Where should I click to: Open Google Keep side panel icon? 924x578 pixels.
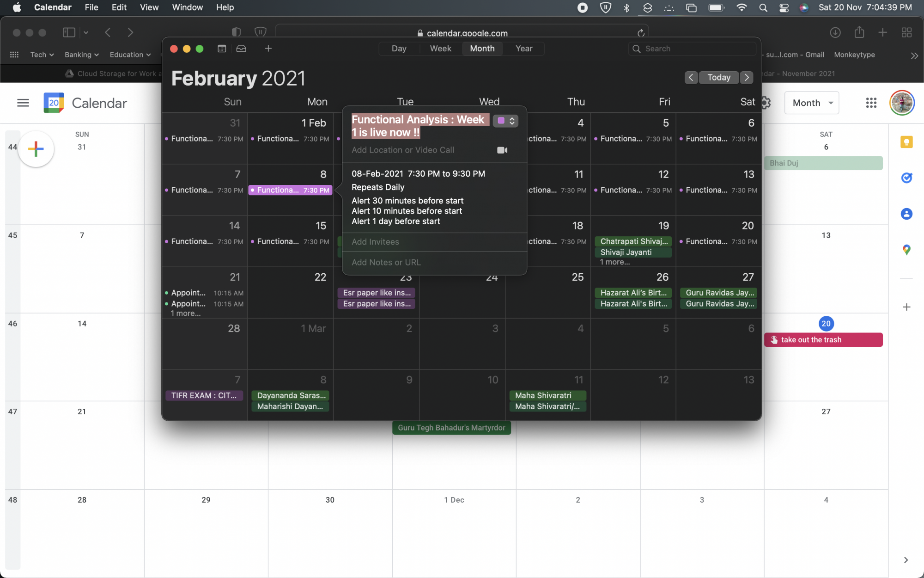906,142
